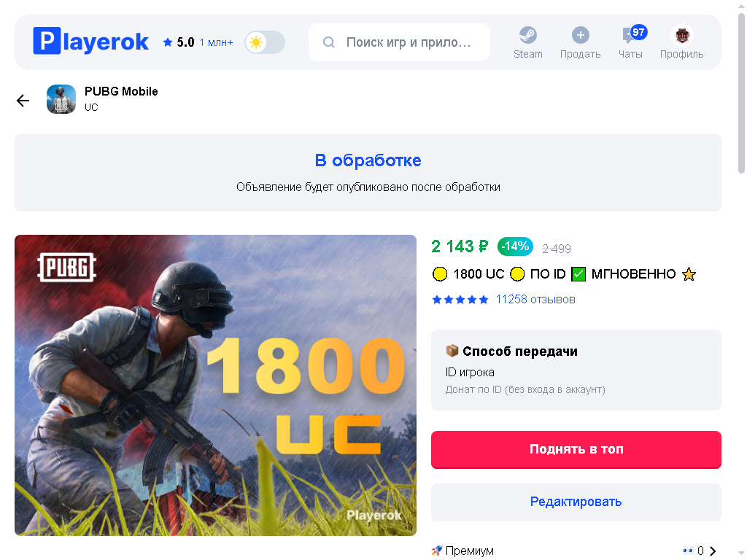Open the Премиум rocket option
This screenshot has width=747, height=560.
pyautogui.click(x=462, y=551)
